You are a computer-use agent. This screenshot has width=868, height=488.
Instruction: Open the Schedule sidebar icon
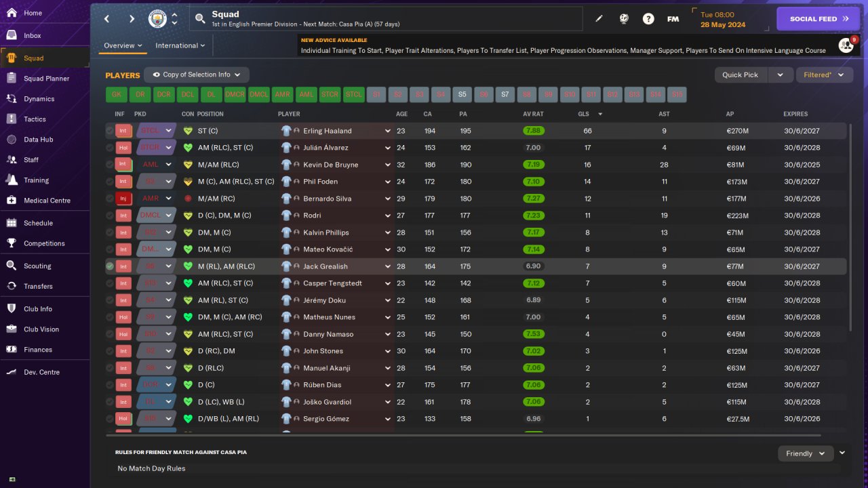click(12, 223)
